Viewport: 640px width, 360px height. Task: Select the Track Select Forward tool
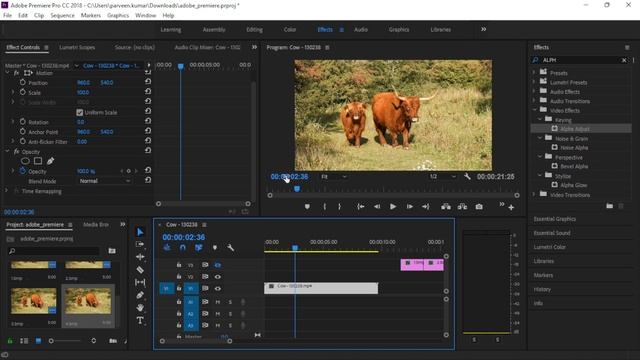pos(140,244)
